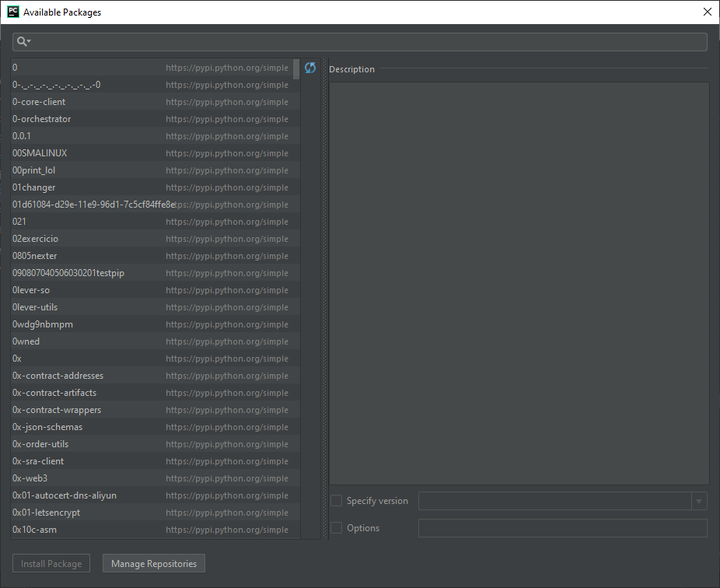Select the 0x-contract-wrappers package
The height and width of the screenshot is (588, 720).
pyautogui.click(x=156, y=410)
